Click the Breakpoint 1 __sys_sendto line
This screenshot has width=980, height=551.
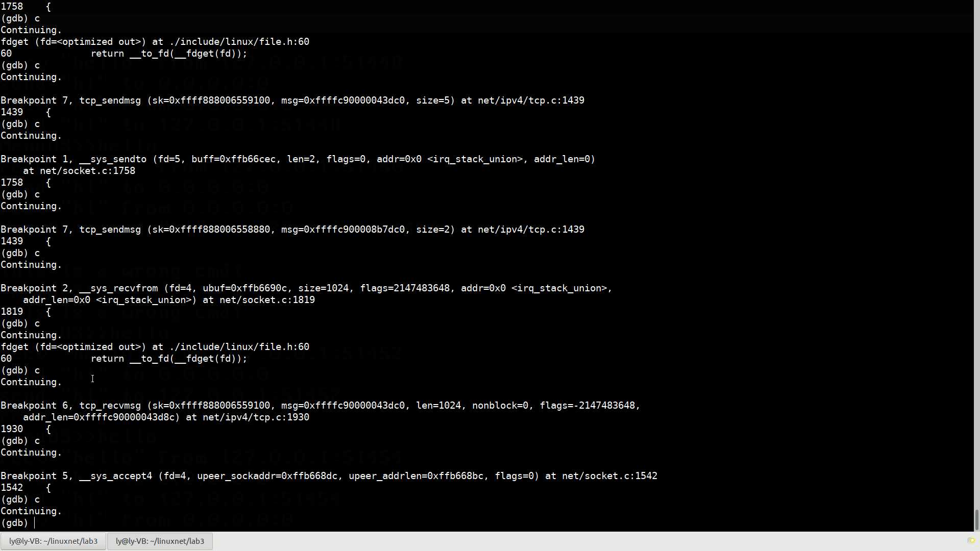click(298, 159)
